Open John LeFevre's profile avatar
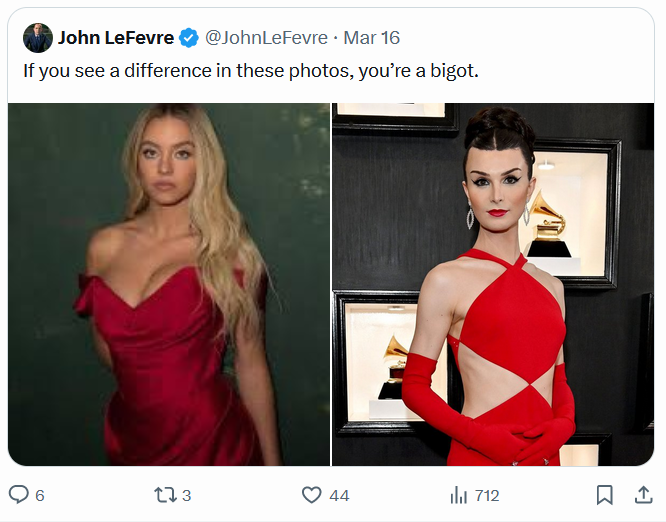 click(38, 38)
